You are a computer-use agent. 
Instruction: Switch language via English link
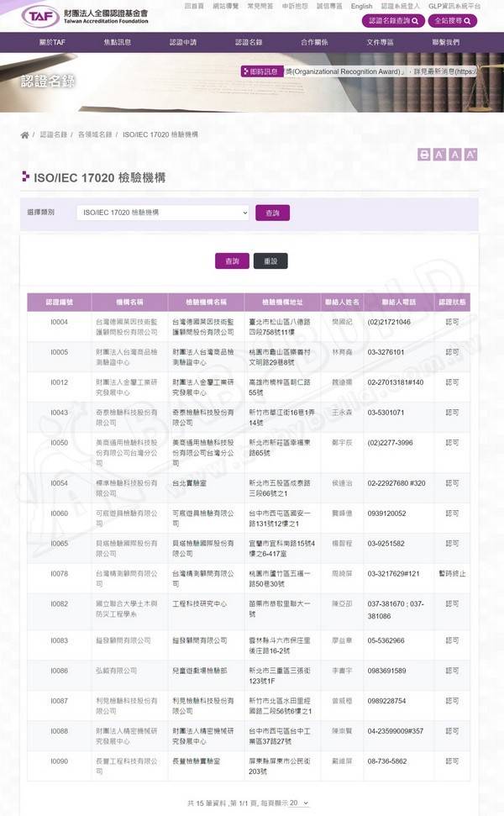tap(361, 6)
